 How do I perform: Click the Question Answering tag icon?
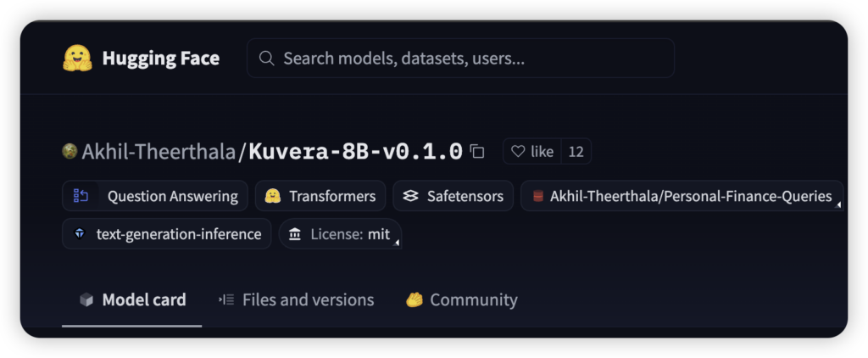[81, 196]
